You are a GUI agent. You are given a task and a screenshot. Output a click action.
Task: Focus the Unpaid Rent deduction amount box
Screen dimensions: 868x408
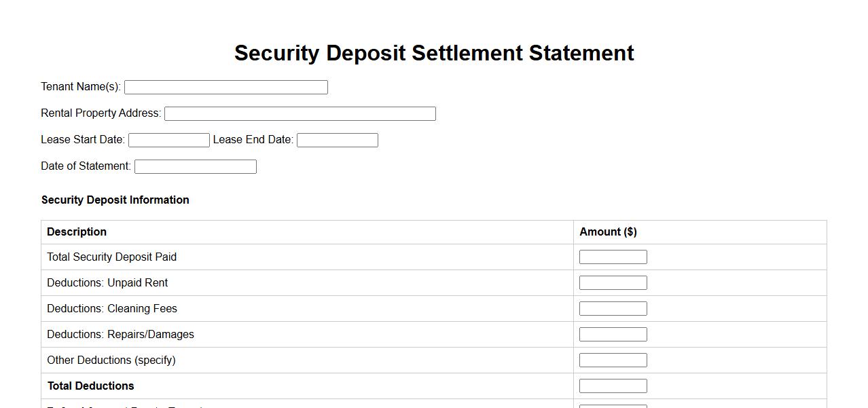[613, 283]
